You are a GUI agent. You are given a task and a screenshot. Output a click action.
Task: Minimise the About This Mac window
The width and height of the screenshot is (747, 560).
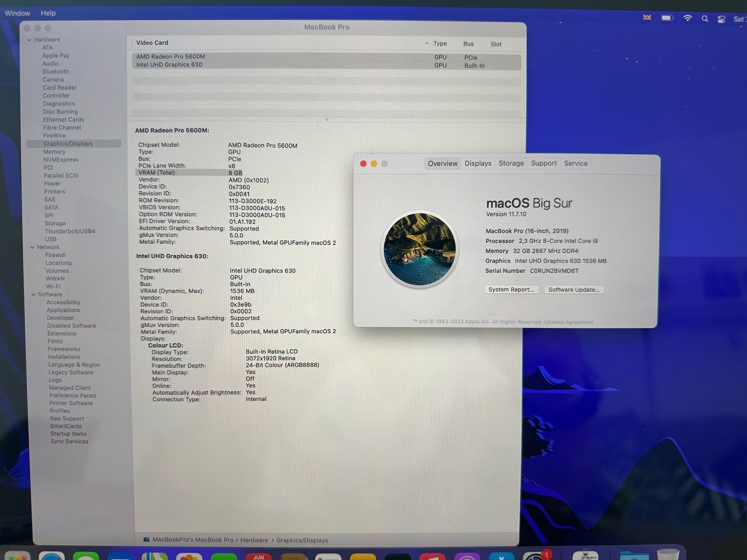[374, 163]
